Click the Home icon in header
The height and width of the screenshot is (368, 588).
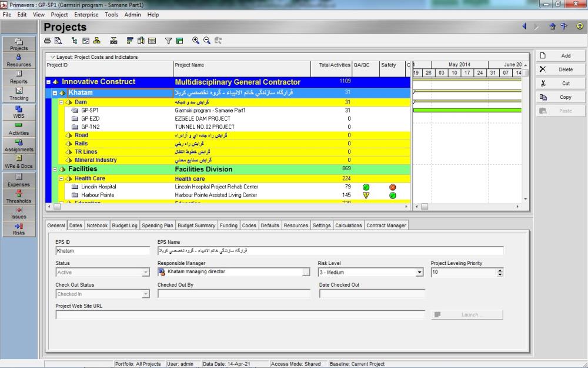pos(552,26)
